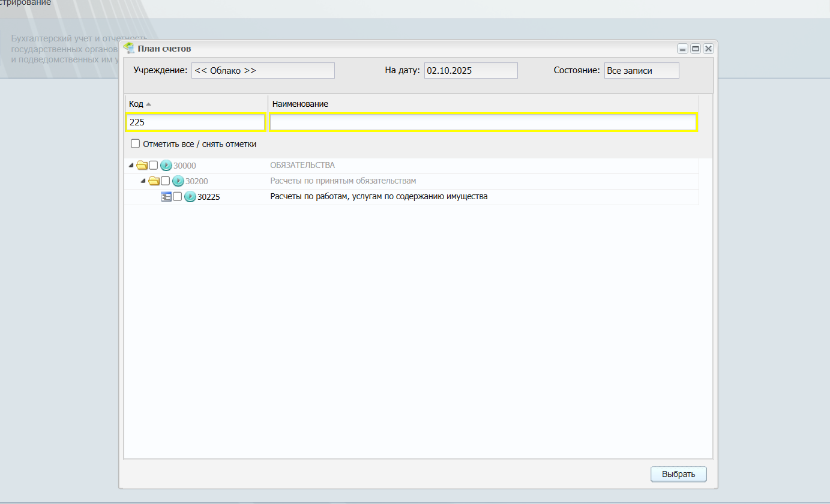Collapse the 30000 ОБЯЗАТЕЛЬСТВА tree node
830x504 pixels.
[131, 165]
